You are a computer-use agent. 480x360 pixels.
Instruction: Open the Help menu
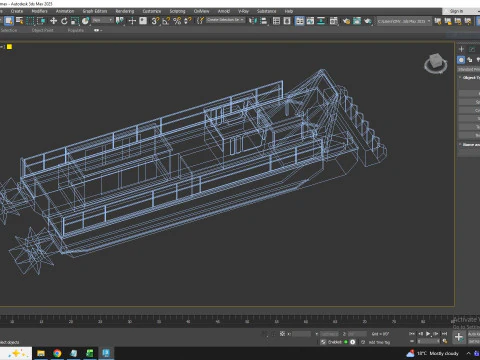[289, 11]
